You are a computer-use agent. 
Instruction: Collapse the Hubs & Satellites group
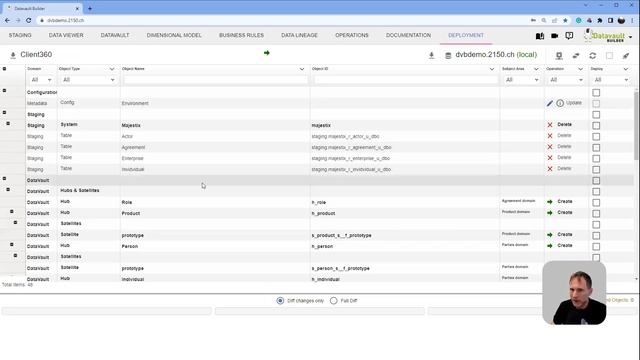coord(8,190)
